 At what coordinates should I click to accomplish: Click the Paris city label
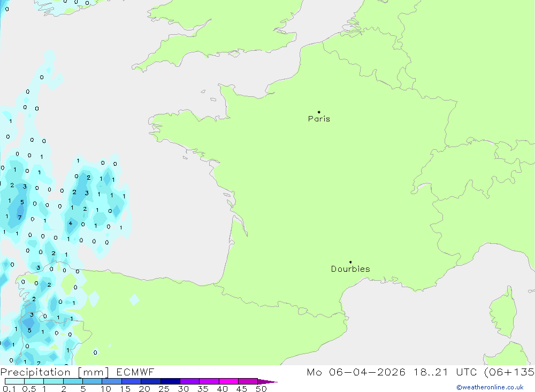pyautogui.click(x=319, y=119)
